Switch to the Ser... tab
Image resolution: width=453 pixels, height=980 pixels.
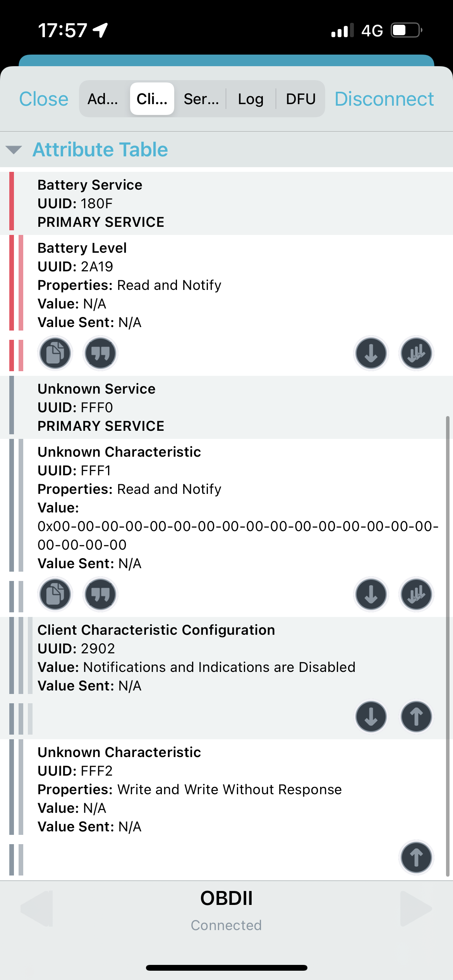(x=201, y=99)
